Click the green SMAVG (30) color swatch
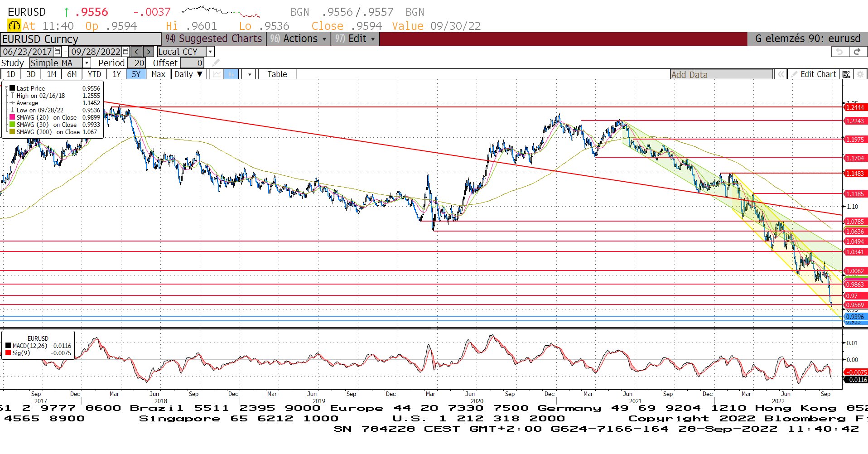Screen dimensions: 868x454 click(12, 125)
